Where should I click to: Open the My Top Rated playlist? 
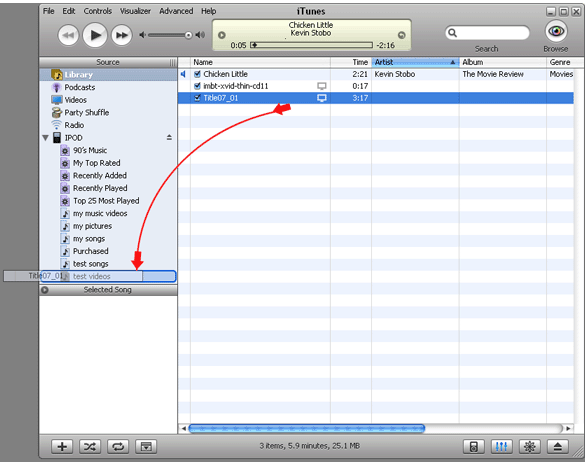click(x=108, y=163)
